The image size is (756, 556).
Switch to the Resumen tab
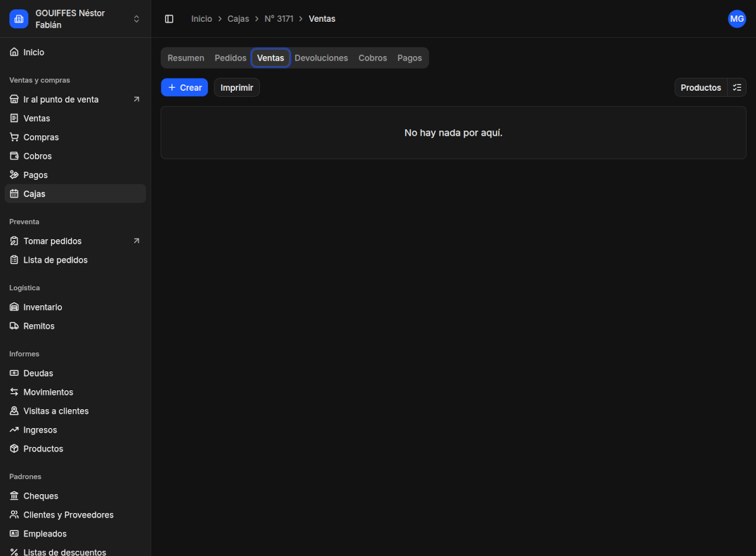click(x=186, y=58)
